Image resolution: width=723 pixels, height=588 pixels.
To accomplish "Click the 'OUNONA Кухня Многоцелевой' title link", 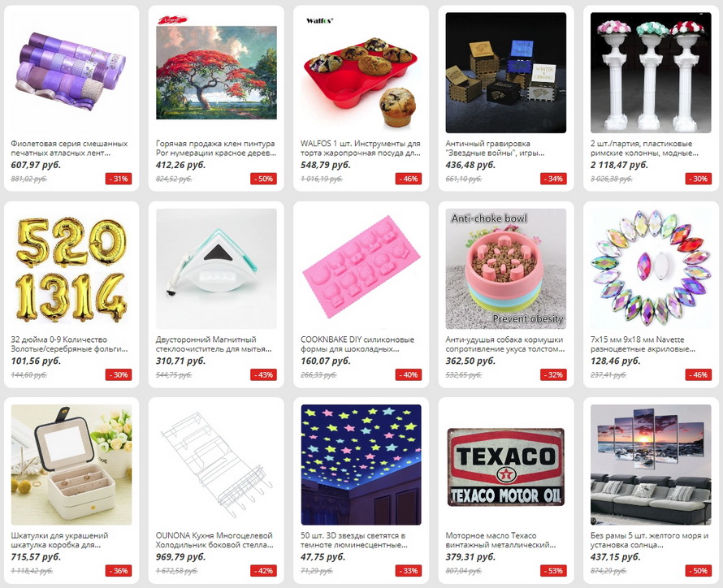I will (x=214, y=540).
